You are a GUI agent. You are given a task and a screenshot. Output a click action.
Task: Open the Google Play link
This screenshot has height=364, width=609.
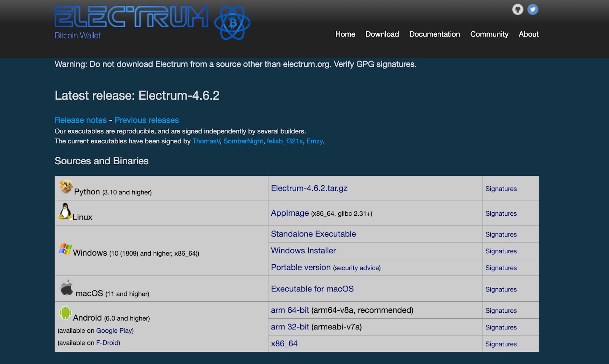tap(114, 331)
